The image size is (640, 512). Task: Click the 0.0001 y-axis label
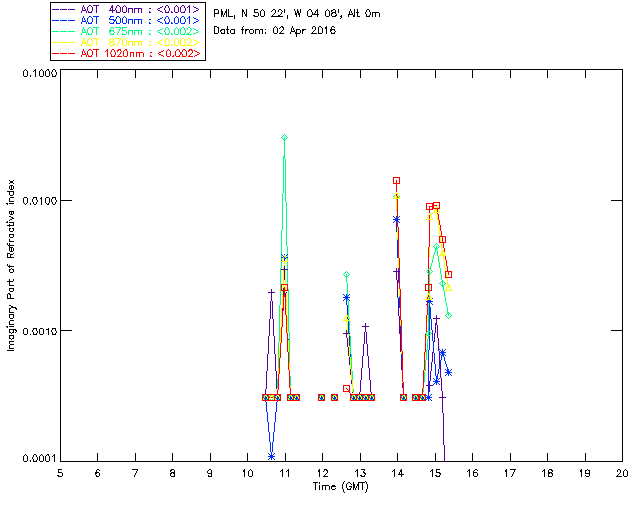(39, 459)
